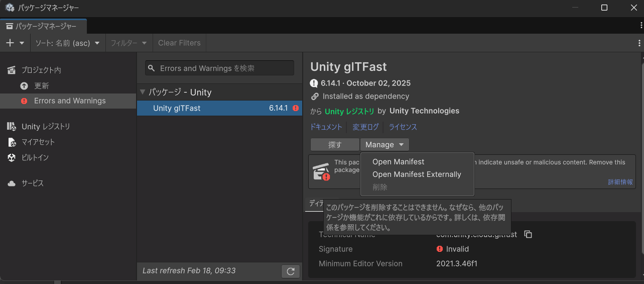Screen dimensions: 644x284
Task: Click the Clear Filters button
Action: (179, 43)
